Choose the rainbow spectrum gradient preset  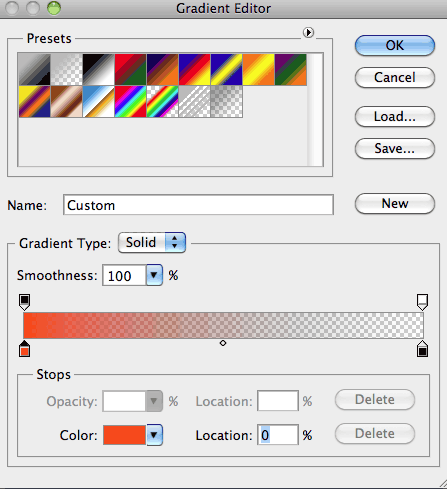pyautogui.click(x=130, y=102)
